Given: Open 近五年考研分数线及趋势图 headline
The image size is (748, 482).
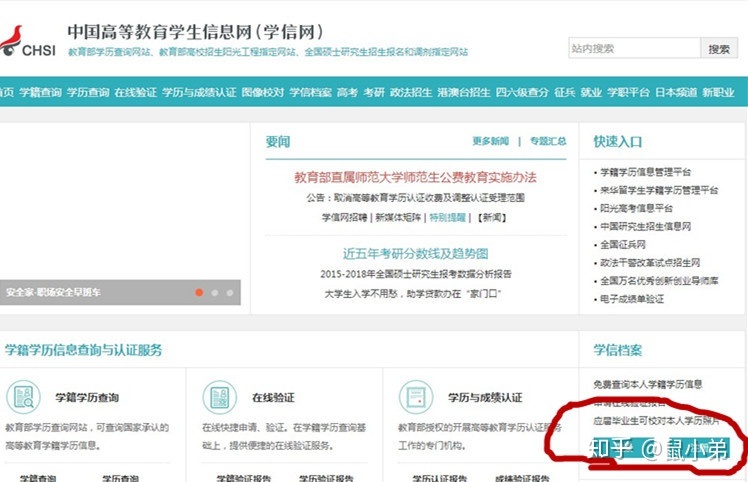Looking at the screenshot, I should 416,253.
